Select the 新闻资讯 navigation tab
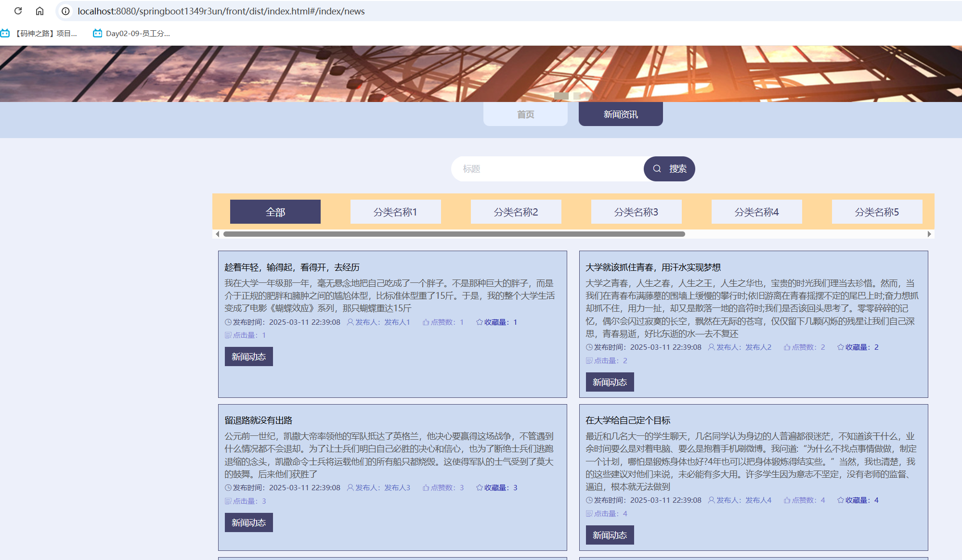 (x=621, y=115)
